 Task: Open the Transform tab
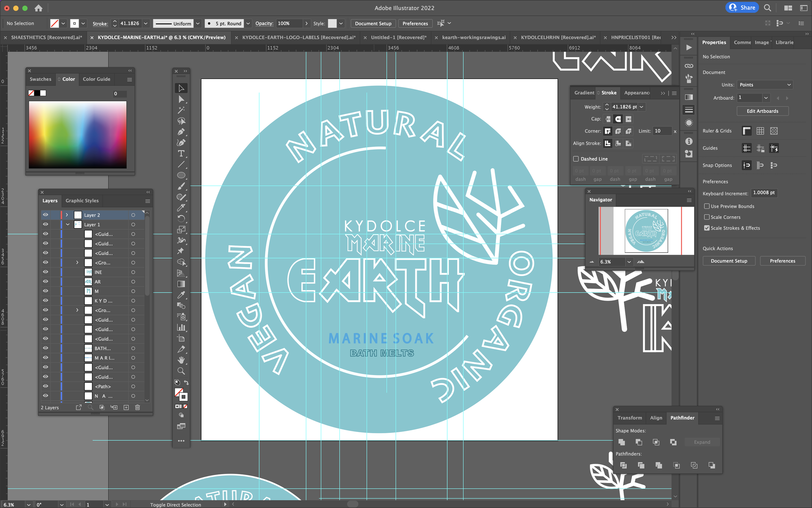[630, 418]
